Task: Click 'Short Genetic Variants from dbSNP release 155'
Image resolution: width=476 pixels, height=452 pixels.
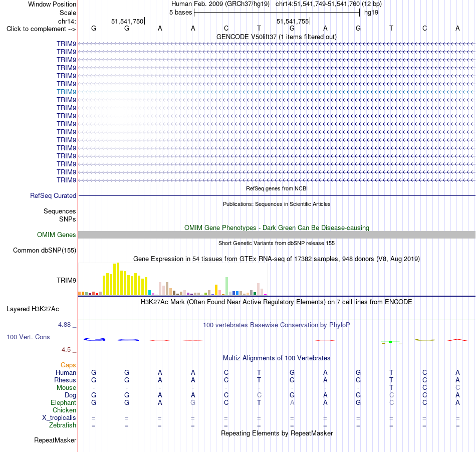Action: coord(277,243)
